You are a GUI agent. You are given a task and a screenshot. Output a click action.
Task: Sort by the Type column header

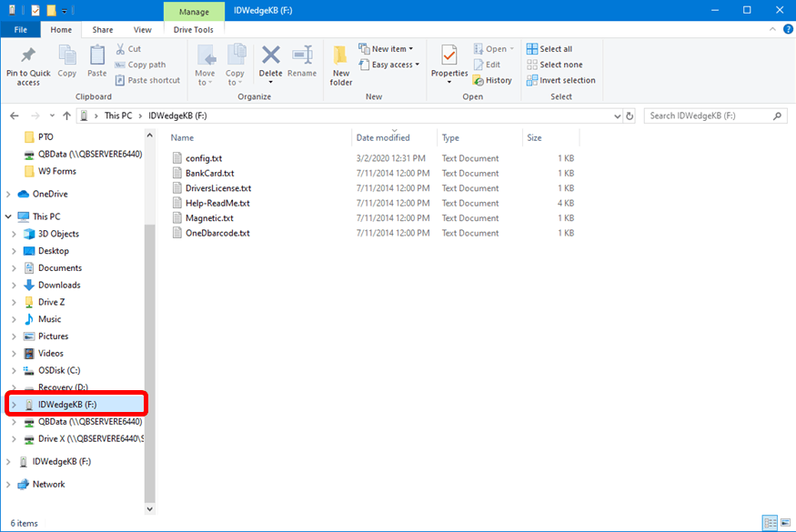[x=450, y=137]
